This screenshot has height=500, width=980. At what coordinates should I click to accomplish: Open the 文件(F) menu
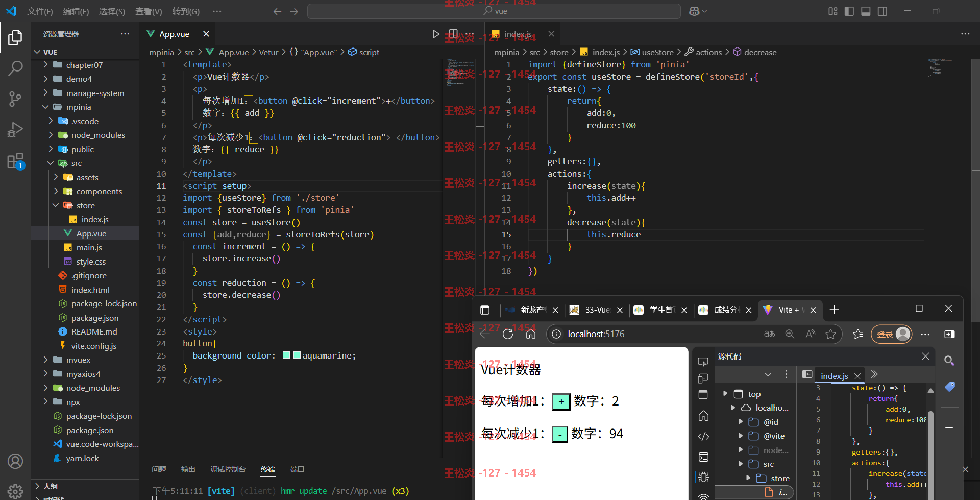[x=40, y=11]
